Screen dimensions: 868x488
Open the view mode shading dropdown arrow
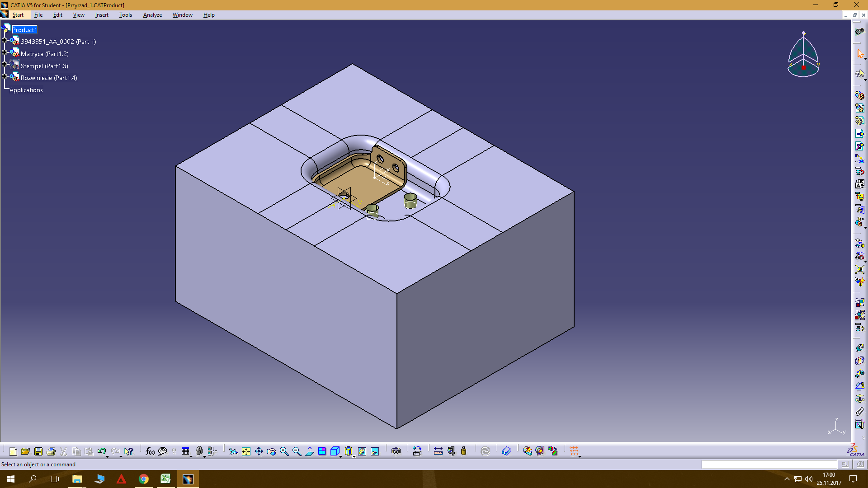pyautogui.click(x=354, y=457)
